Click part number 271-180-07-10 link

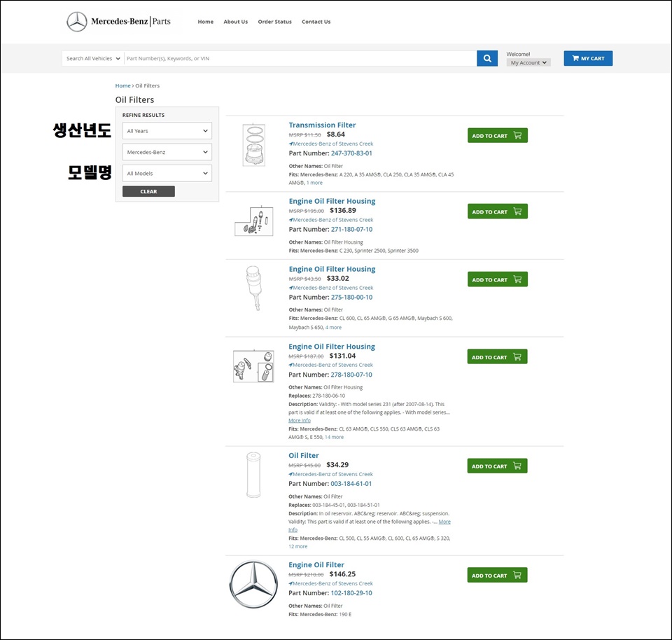(352, 230)
